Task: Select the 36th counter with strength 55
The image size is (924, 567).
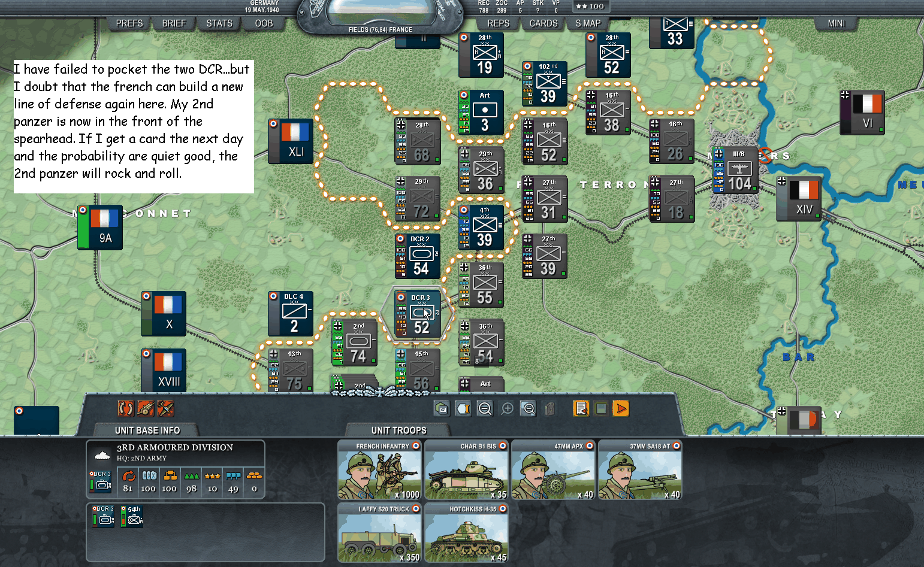Action: point(482,284)
